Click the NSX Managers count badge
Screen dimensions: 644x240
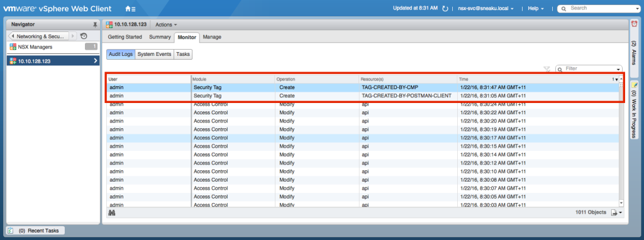pyautogui.click(x=91, y=46)
